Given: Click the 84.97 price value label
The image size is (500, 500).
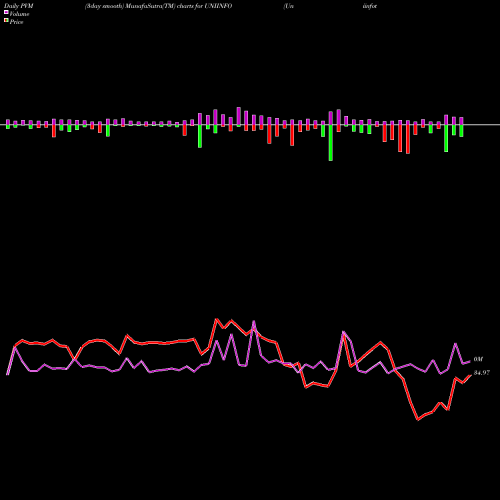Looking at the screenshot, I should [482, 373].
